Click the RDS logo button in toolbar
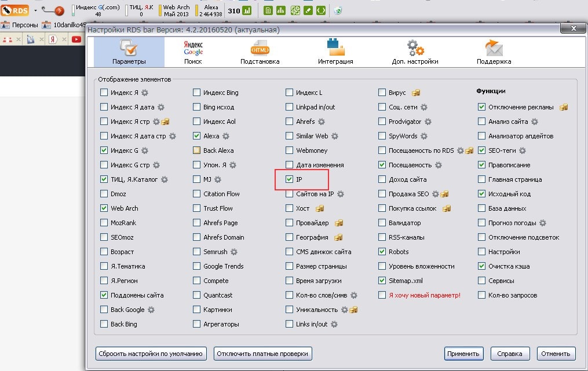 (x=15, y=10)
